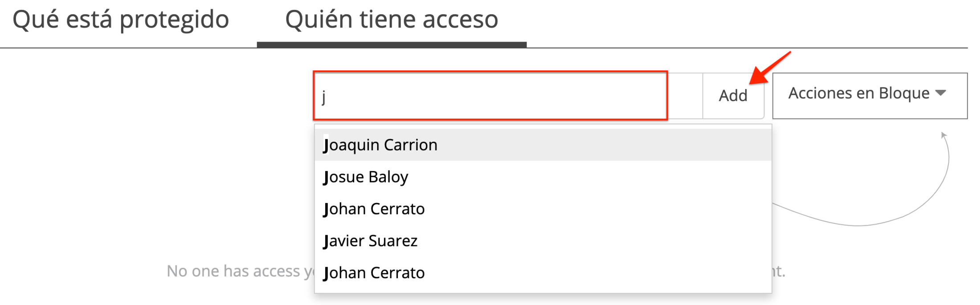Switch to the Quién tiene acceso tab

click(x=392, y=20)
